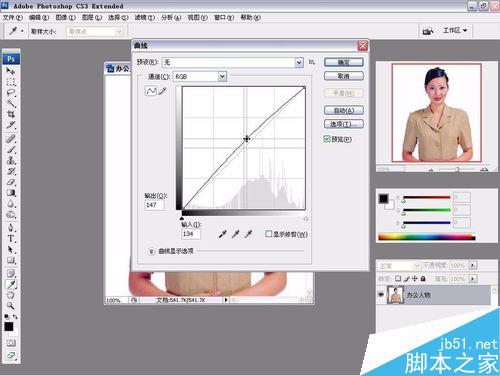Toggle Quick Mask mode
500x376 pixels.
[11, 343]
